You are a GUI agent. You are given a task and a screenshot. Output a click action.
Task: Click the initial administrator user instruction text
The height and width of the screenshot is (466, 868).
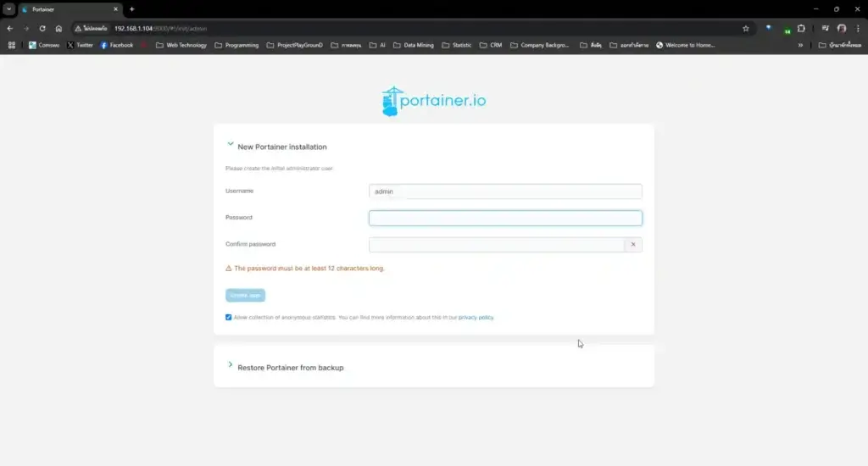pos(279,169)
